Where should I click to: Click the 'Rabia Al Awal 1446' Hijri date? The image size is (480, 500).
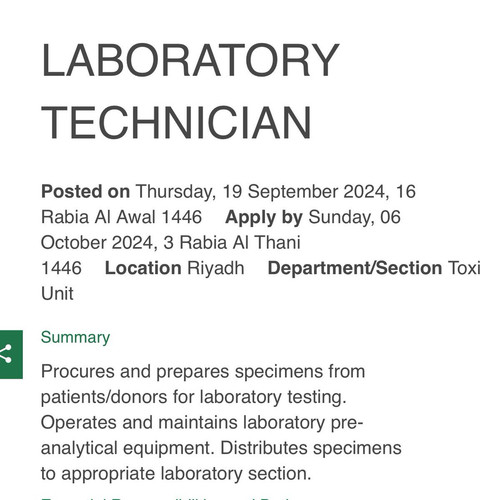click(x=122, y=217)
